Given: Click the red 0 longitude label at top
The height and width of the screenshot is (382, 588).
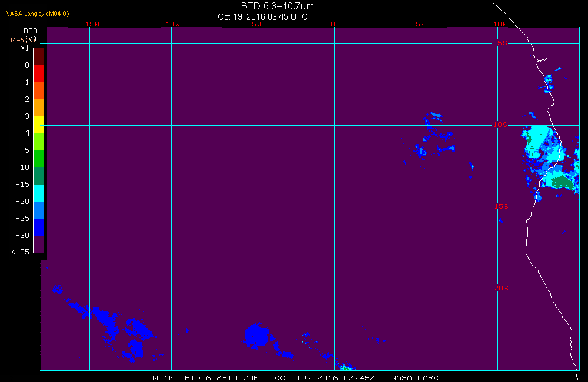Looking at the screenshot, I should 333,24.
